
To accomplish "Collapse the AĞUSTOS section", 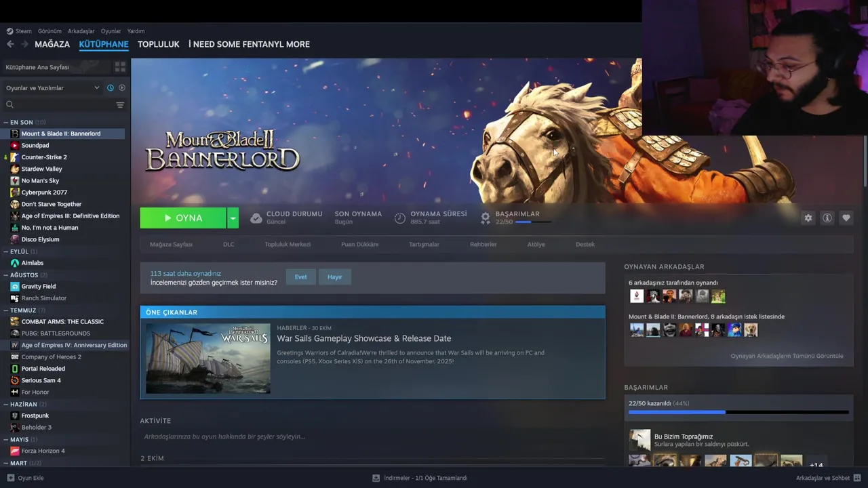I will point(5,275).
